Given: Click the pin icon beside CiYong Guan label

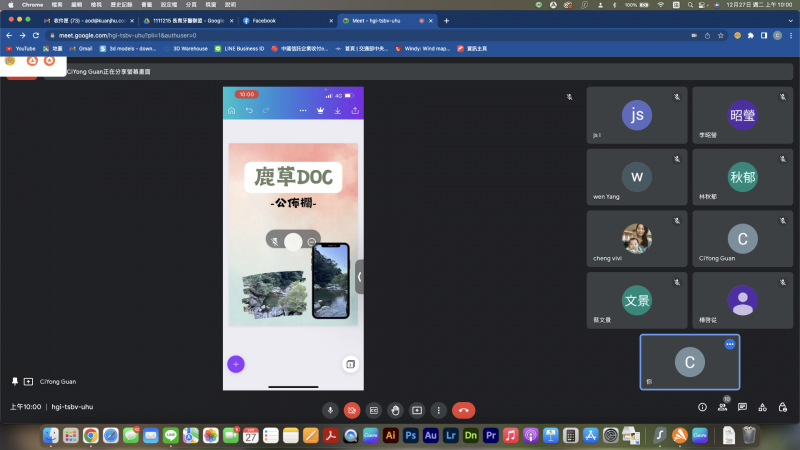Looking at the screenshot, I should [15, 382].
